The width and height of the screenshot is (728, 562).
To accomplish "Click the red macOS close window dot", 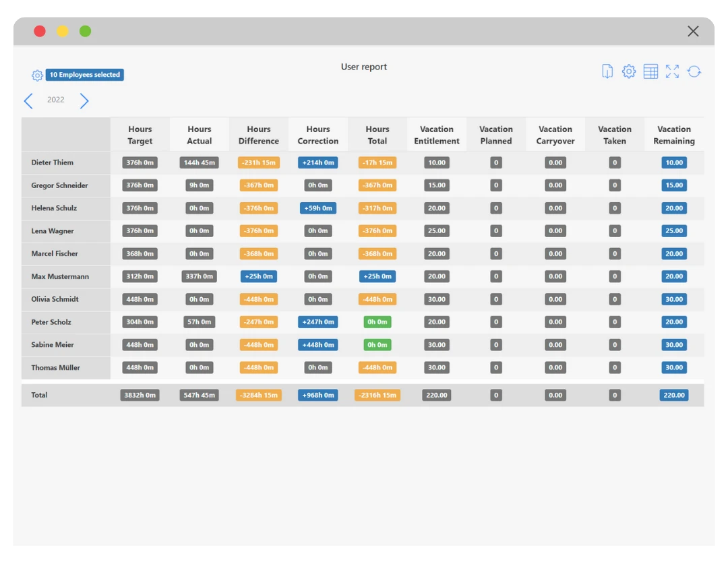I will coord(40,31).
